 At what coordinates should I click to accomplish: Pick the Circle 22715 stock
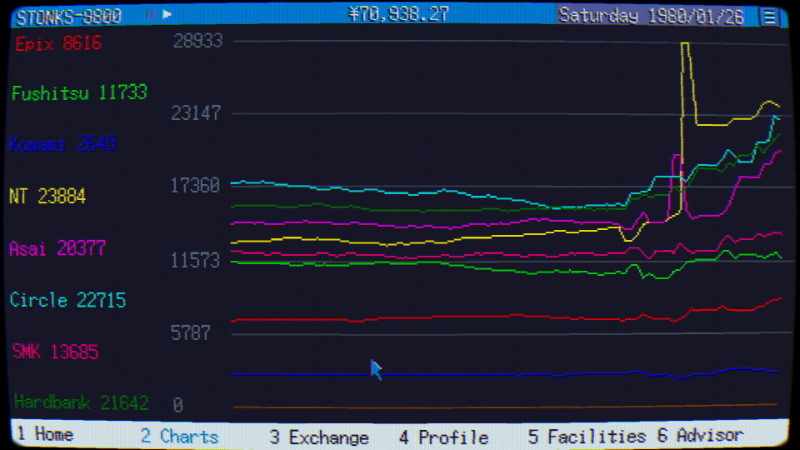[x=67, y=300]
